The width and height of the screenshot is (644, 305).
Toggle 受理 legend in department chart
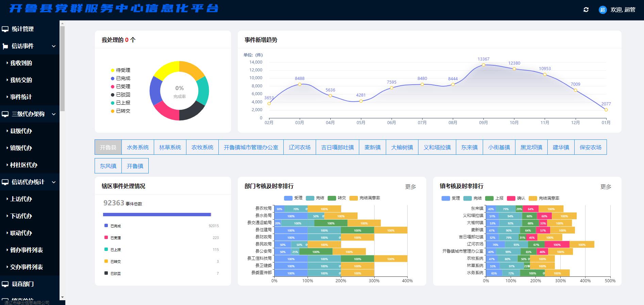point(293,198)
